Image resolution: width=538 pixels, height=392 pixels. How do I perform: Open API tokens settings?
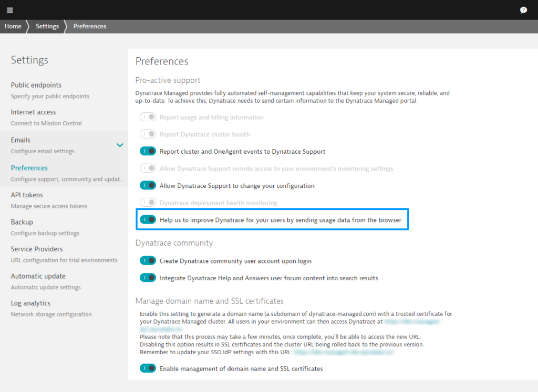(27, 195)
